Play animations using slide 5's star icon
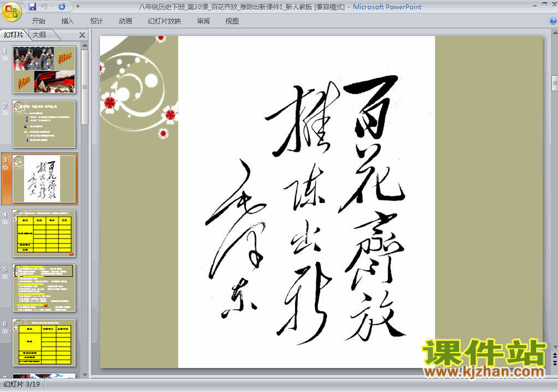This screenshot has width=558, height=392. (x=5, y=276)
